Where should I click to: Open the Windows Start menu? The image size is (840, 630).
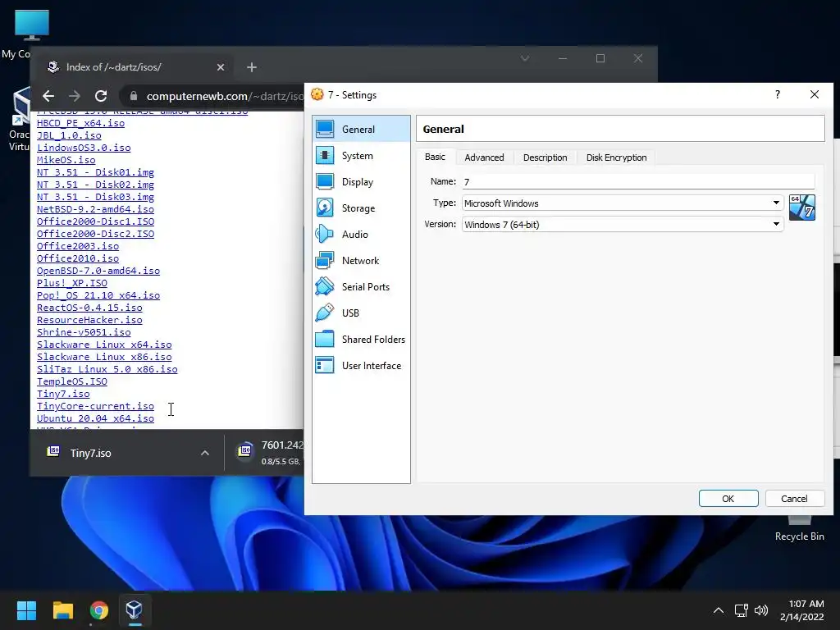click(26, 610)
